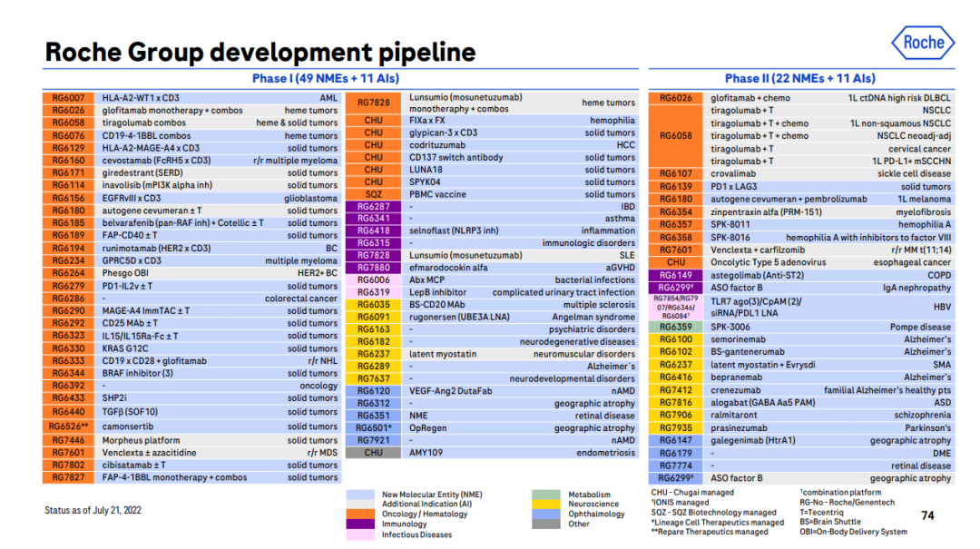Click the RG6058 cell in Phase I
Image resolution: width=980 pixels, height=549 pixels.
click(68, 123)
